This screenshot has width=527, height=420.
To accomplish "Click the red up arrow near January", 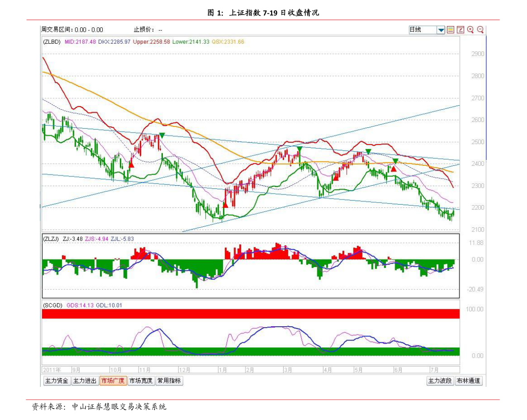I will pyautogui.click(x=225, y=204).
